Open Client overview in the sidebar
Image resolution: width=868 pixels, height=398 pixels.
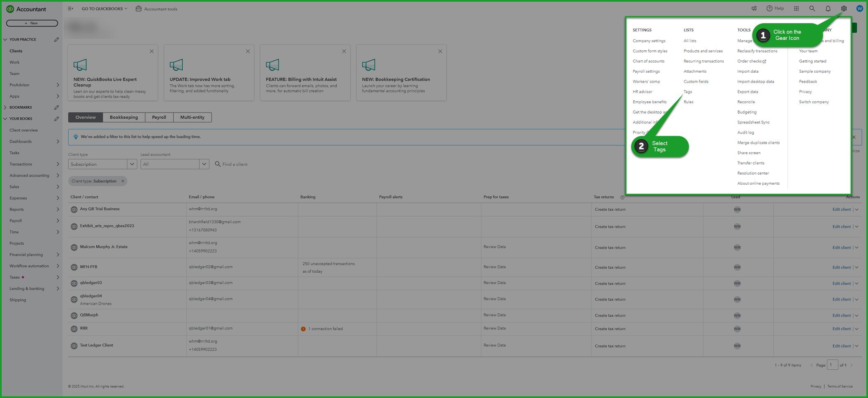(24, 130)
